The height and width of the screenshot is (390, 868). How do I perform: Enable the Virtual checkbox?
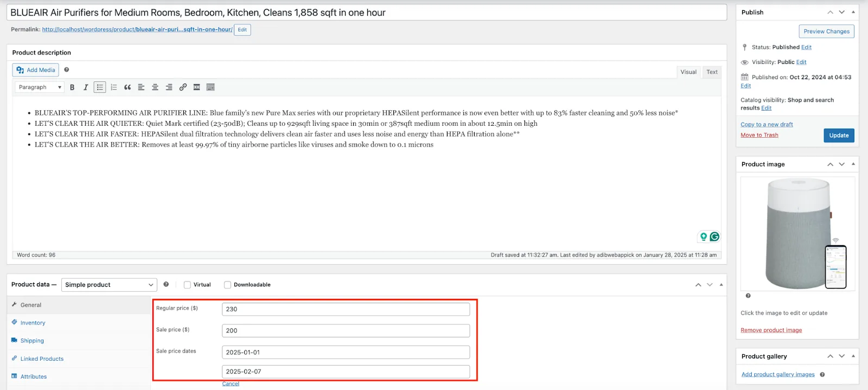click(187, 285)
